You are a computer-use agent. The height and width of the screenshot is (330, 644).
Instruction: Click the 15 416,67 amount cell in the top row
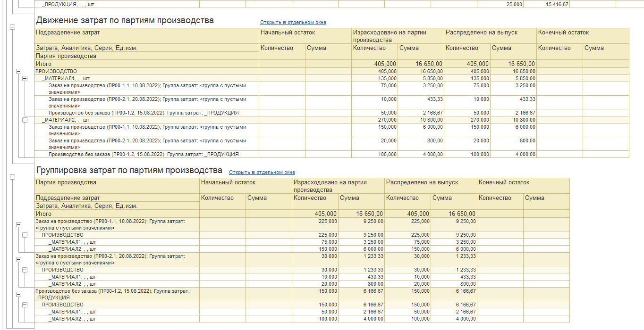click(x=557, y=4)
